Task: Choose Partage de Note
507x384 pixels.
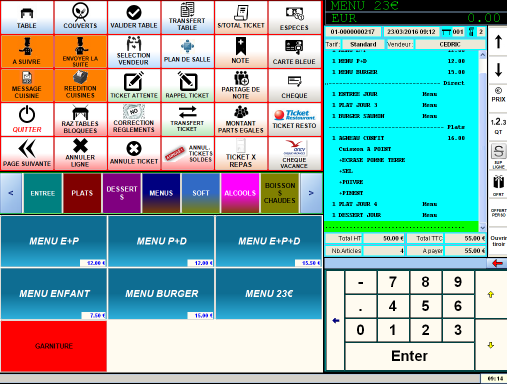Action: pos(241,85)
